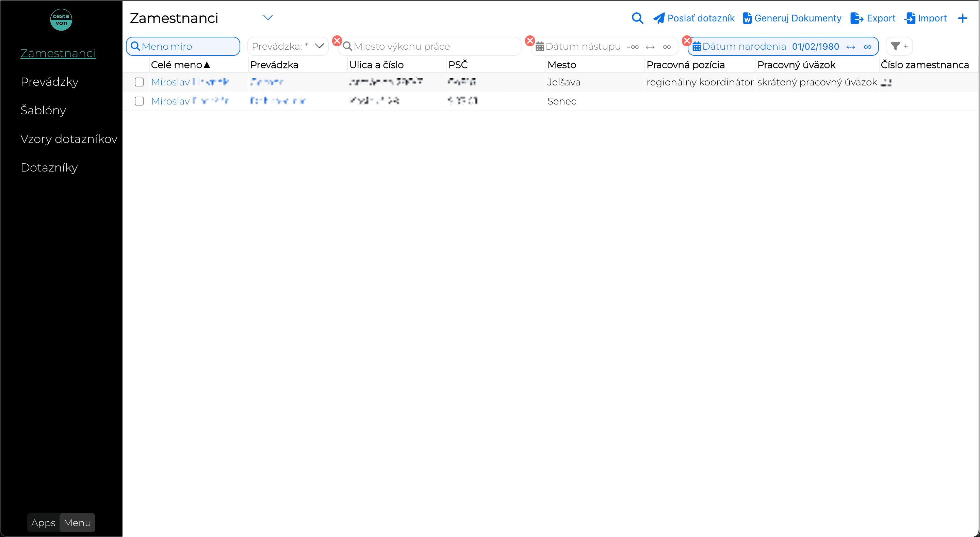
Task: Remove the Dátum narodenia filter
Action: [x=687, y=40]
